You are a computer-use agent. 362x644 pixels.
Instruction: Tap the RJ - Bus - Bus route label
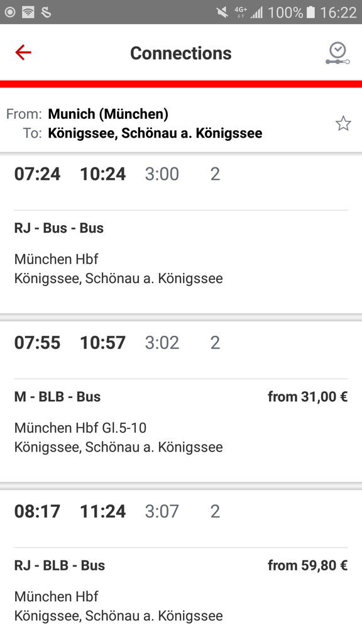(59, 228)
